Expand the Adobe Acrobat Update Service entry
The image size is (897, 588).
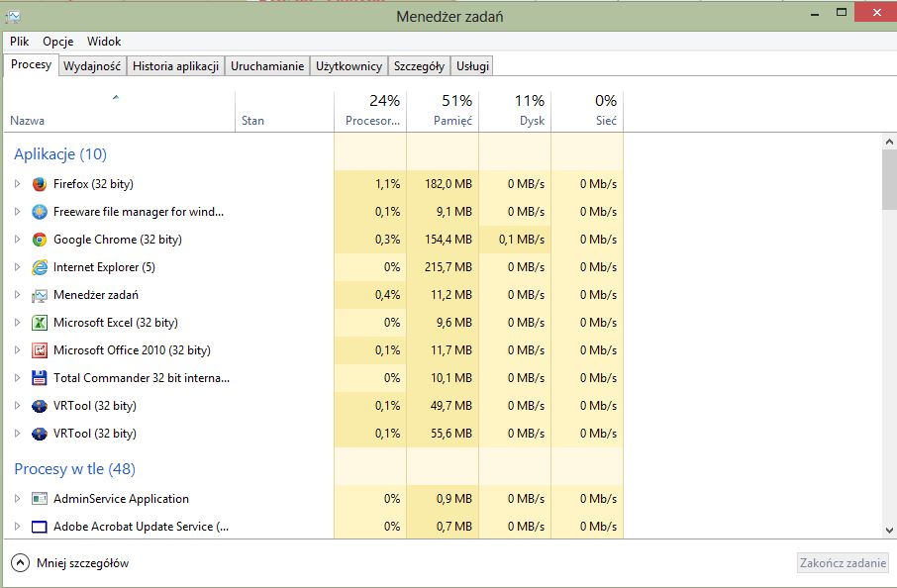tap(17, 527)
